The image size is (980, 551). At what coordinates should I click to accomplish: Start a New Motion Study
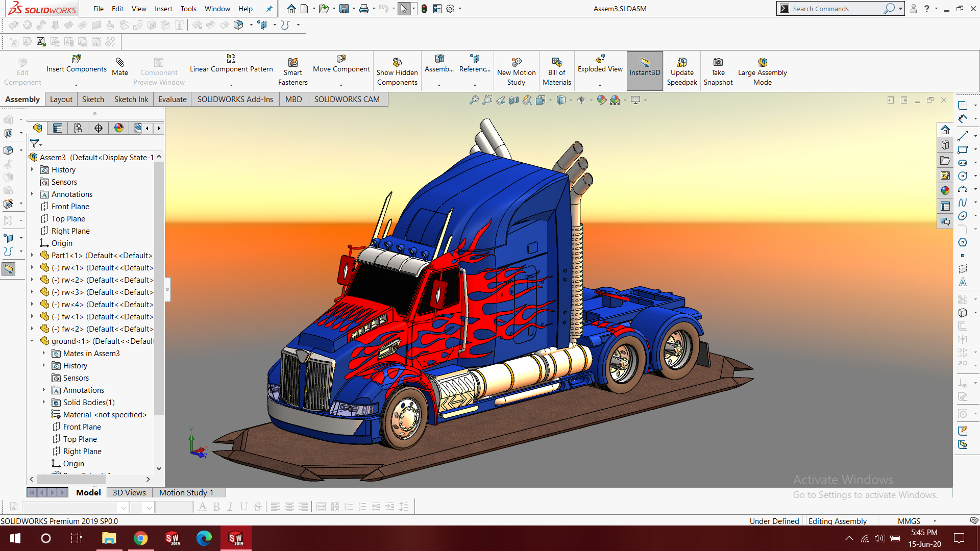click(x=516, y=71)
